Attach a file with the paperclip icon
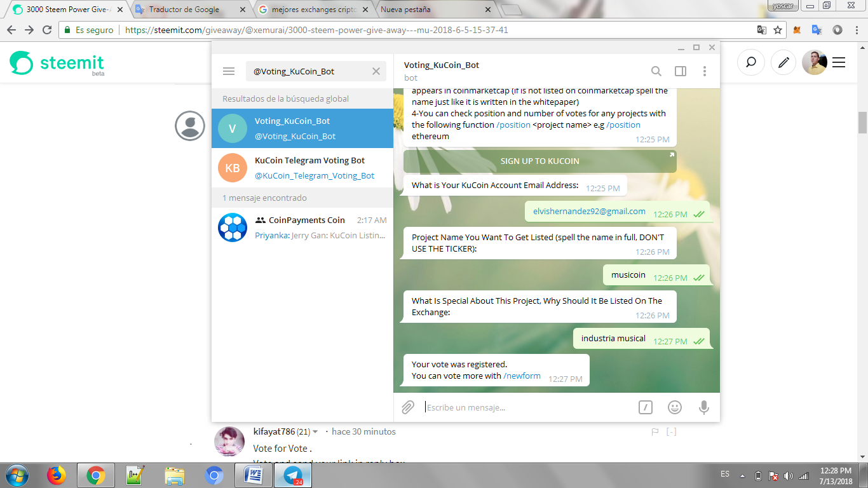 408,407
